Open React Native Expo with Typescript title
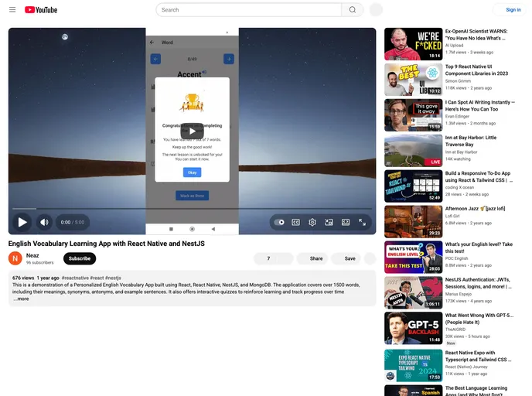Screen dimensions: 532x396 [478, 356]
